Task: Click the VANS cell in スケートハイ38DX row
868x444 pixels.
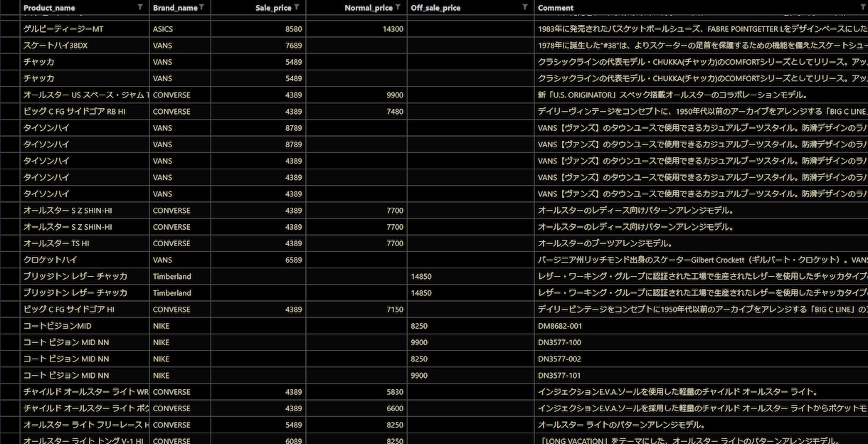Action: point(180,46)
